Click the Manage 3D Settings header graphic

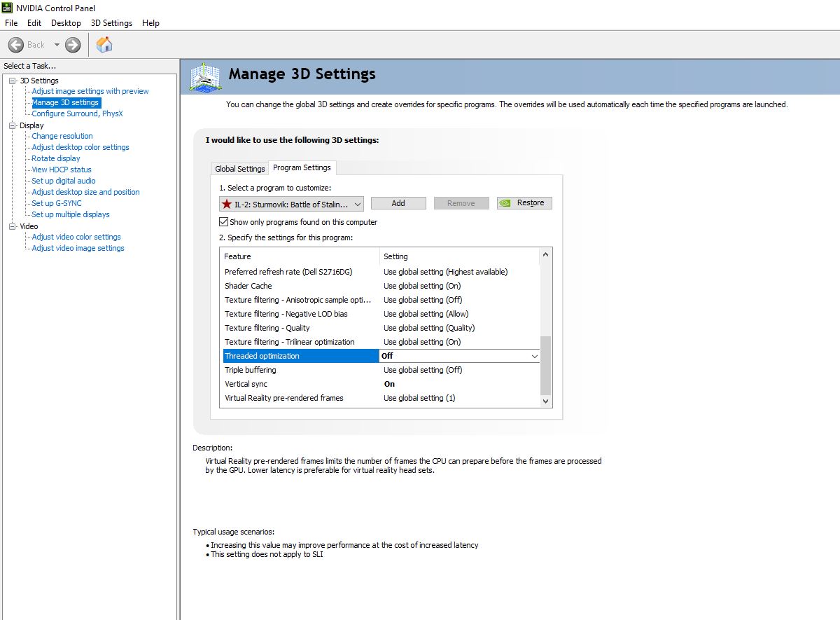pos(205,77)
